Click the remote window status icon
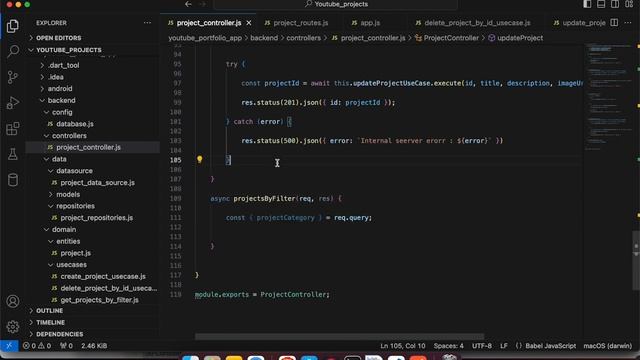The image size is (640, 360). point(9,346)
